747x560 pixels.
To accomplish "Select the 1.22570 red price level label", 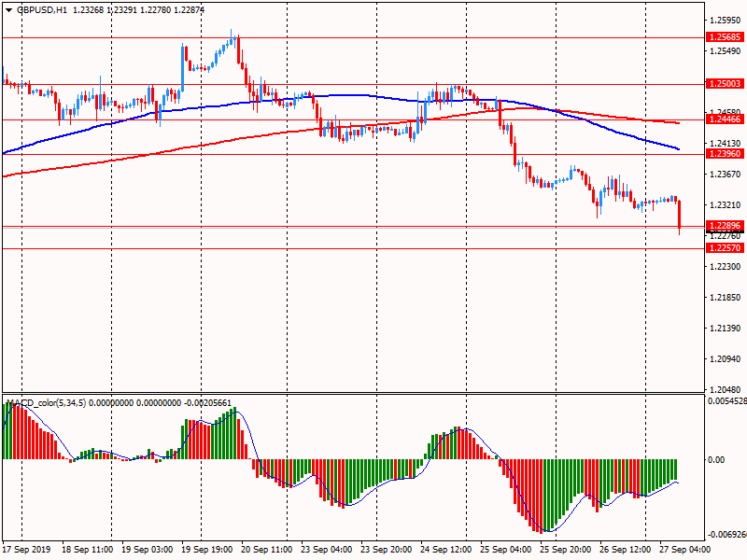I will (x=726, y=248).
